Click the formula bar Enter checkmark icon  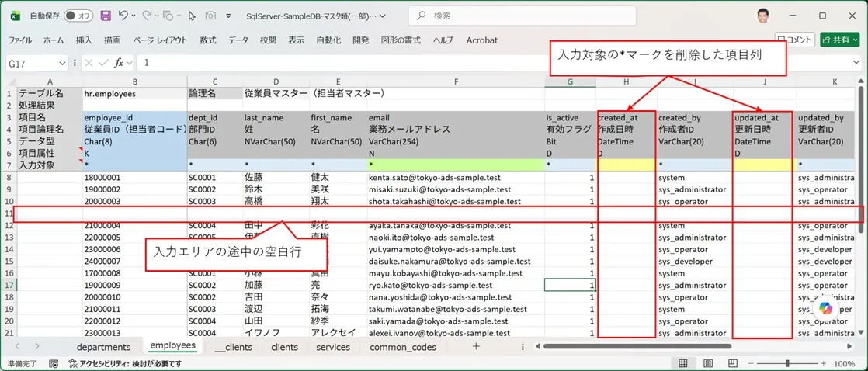[103, 63]
